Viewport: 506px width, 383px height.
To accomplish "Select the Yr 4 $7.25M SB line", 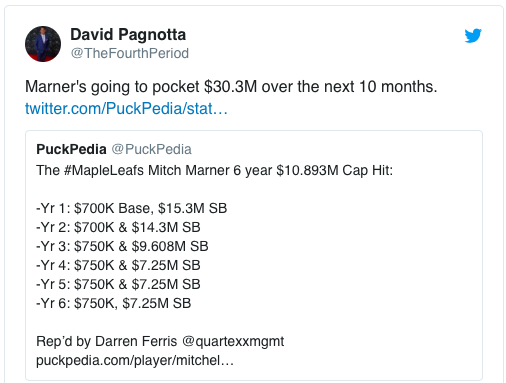I will coord(118,265).
